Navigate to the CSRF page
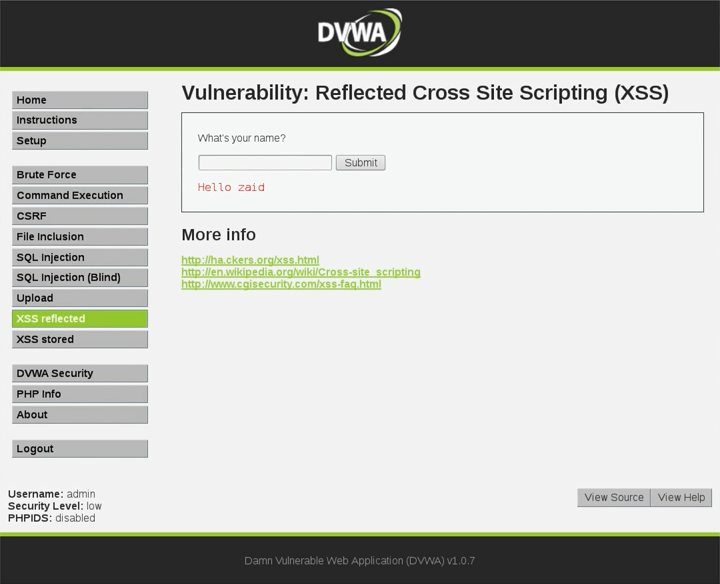 80,216
